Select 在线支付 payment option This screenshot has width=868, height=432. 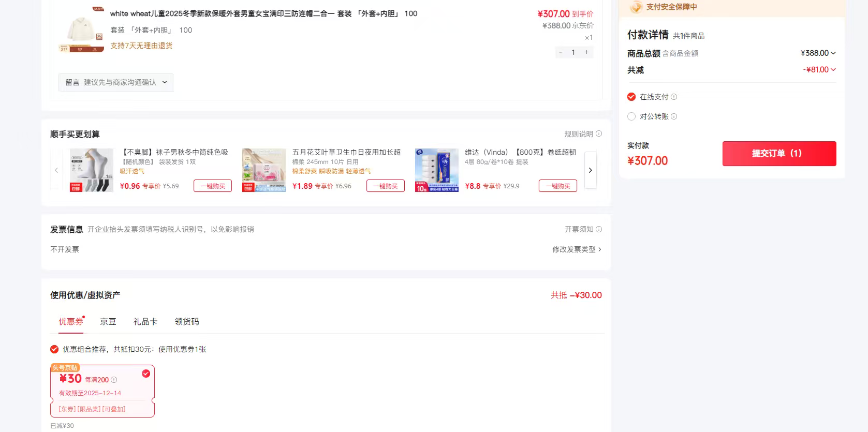pyautogui.click(x=631, y=97)
